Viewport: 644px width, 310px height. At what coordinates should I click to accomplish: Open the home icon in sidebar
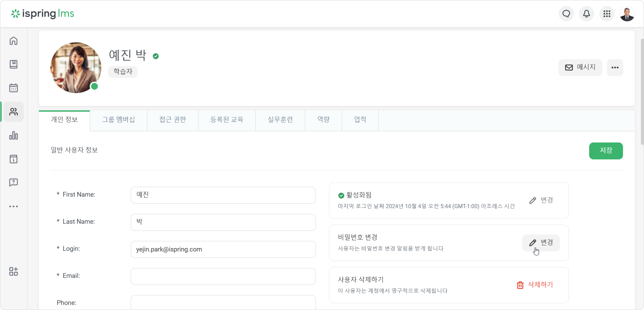[13, 41]
